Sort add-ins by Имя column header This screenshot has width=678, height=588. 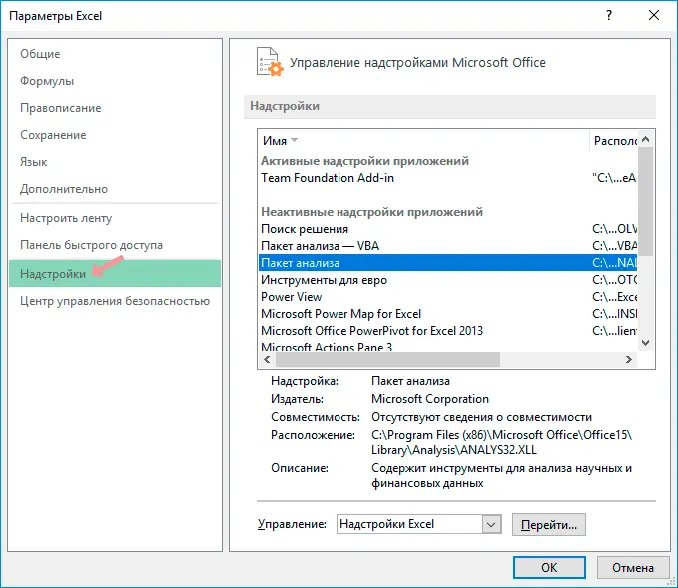(x=424, y=141)
